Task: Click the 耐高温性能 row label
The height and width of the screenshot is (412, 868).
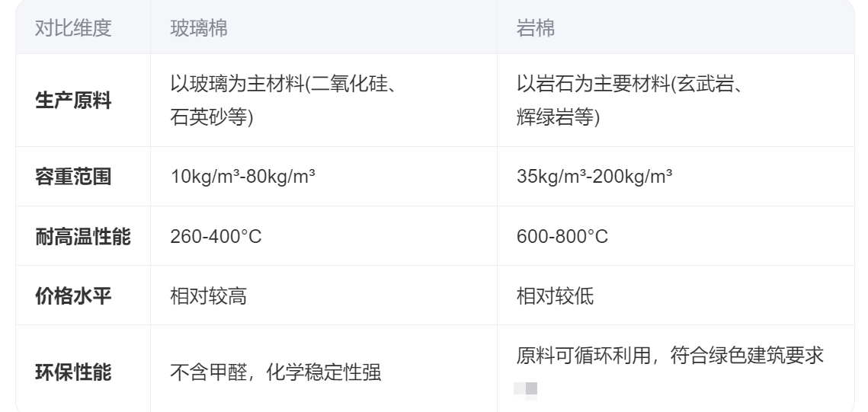Action: (83, 236)
